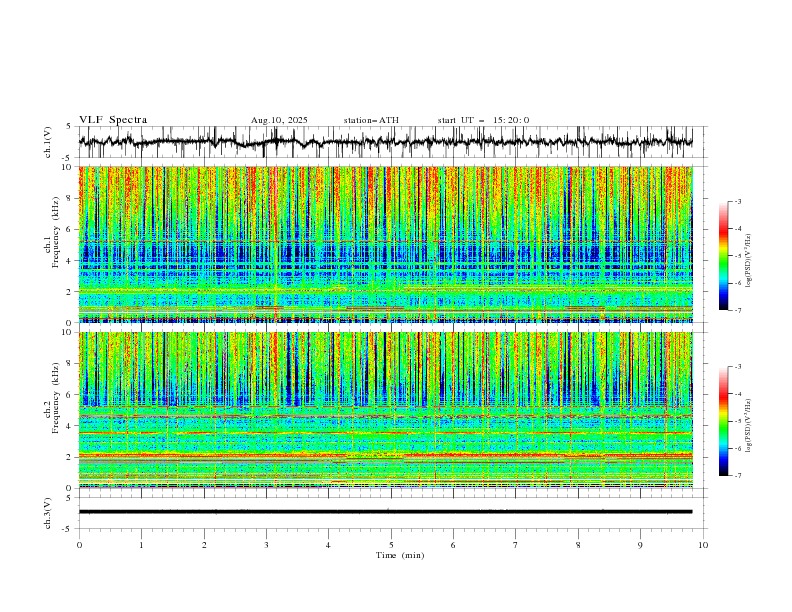
Task: Click the ch.2 spectrogram color scale bar
Action: click(724, 421)
